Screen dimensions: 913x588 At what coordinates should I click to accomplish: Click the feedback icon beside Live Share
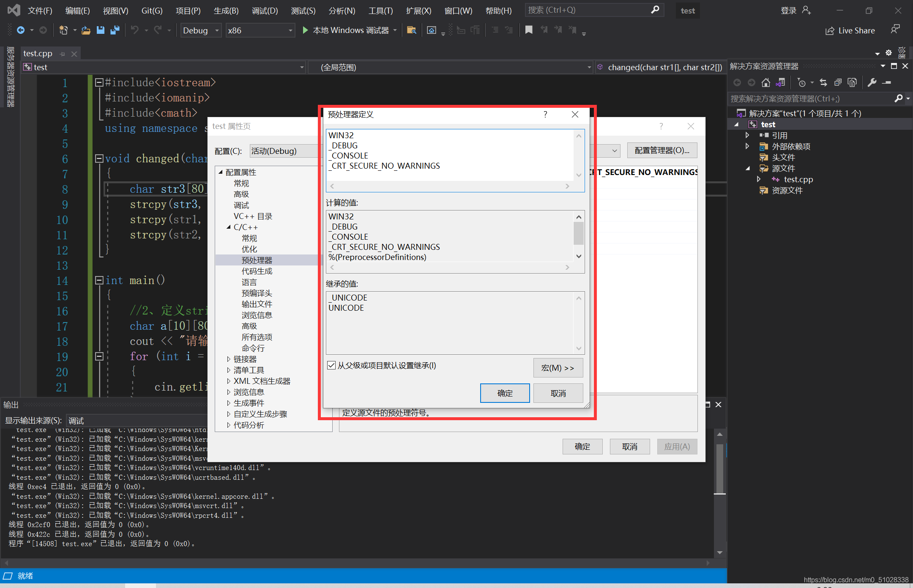click(895, 29)
